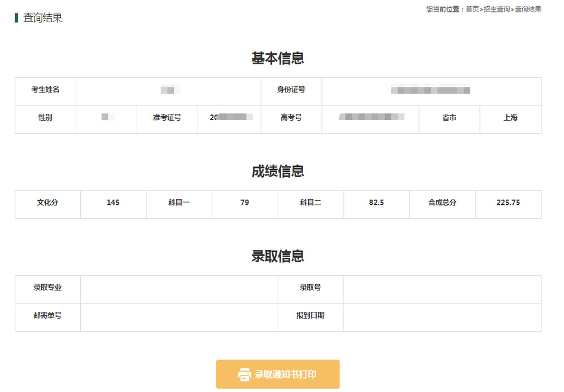Click 查询结果 at the breadcrumb end
Image resolution: width=564 pixels, height=392 pixels.
pyautogui.click(x=528, y=9)
